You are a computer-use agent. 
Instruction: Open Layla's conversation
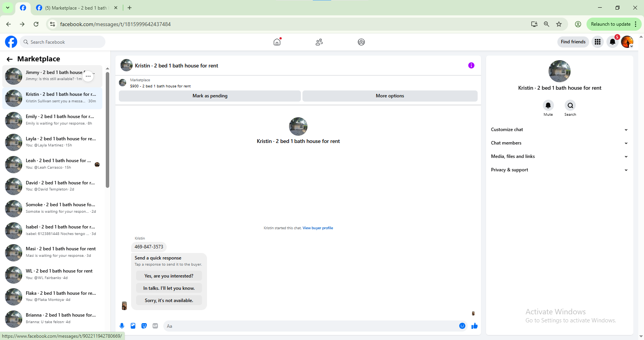(53, 142)
